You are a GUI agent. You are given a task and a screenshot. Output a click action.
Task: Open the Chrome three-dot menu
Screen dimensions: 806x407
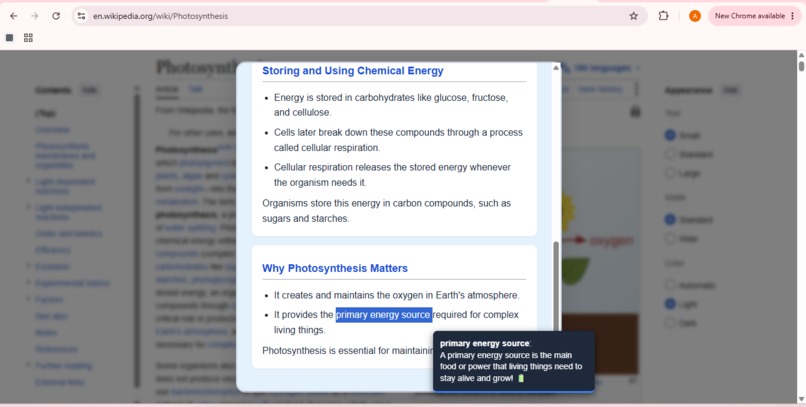pos(792,16)
